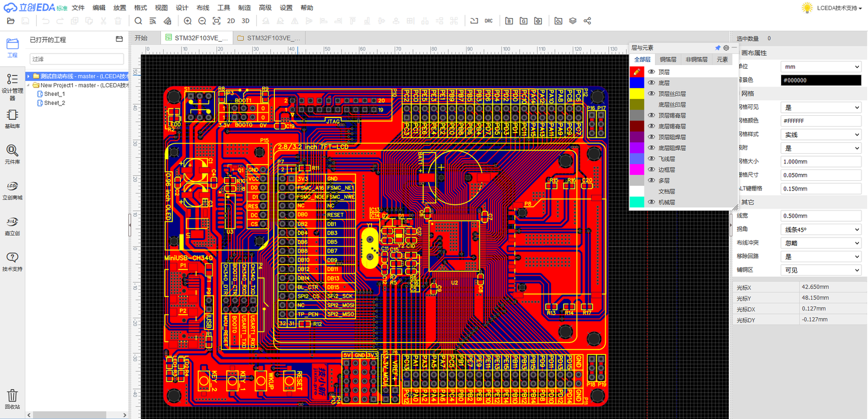868x419 pixels.
Task: Open the 拐角 routing corner dropdown
Action: [820, 230]
